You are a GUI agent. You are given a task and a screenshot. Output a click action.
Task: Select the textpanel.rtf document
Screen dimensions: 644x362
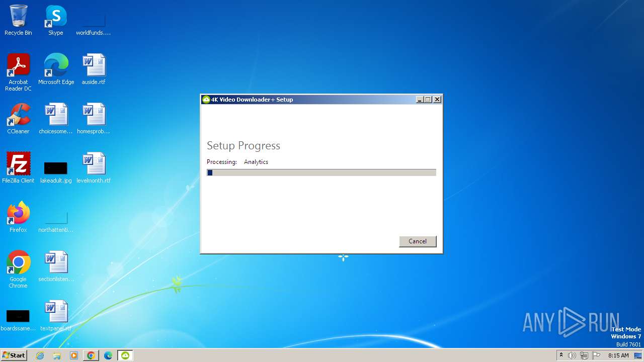pos(56,316)
